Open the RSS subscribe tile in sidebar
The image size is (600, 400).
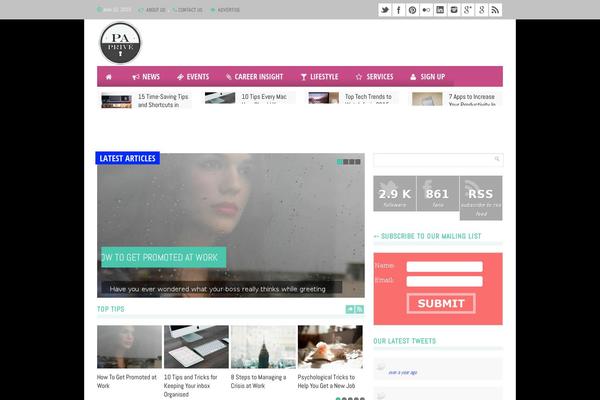coord(481,198)
